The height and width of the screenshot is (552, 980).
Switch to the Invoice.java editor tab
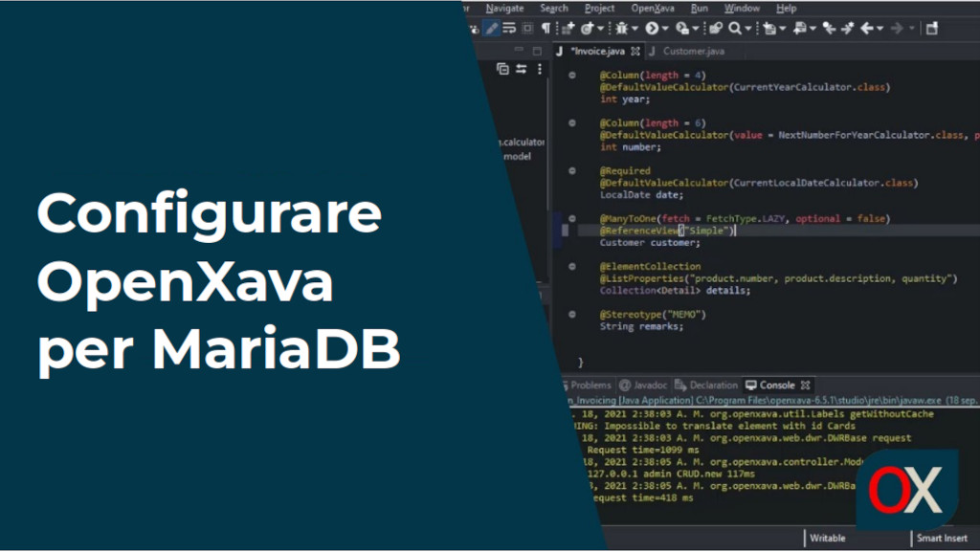[597, 52]
